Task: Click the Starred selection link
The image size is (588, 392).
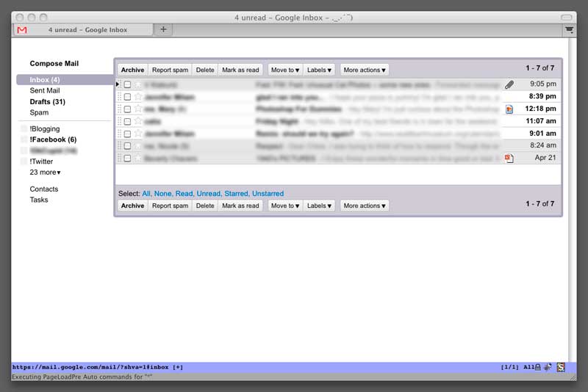Action: [237, 194]
